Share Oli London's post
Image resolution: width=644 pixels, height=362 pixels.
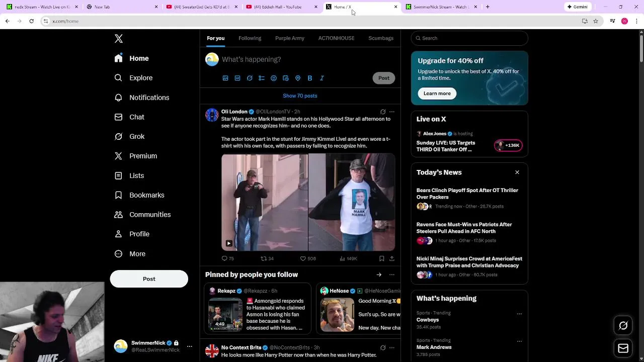[x=392, y=258]
